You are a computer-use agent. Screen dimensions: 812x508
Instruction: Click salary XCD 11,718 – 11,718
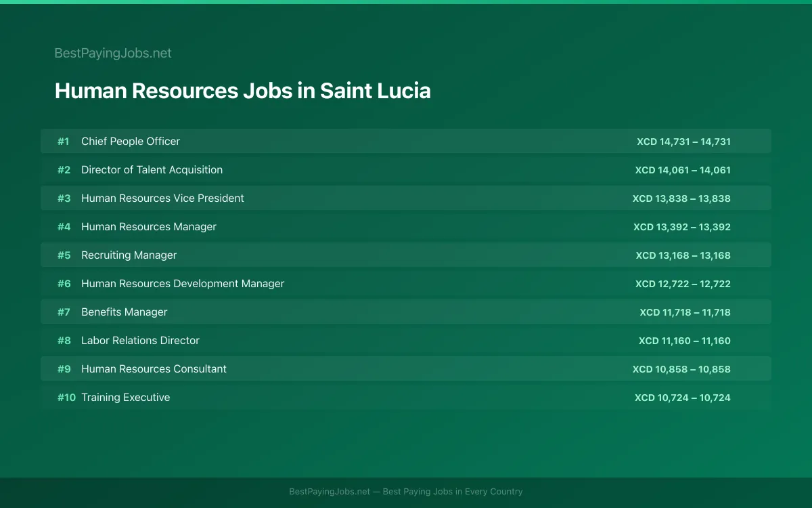[685, 312]
